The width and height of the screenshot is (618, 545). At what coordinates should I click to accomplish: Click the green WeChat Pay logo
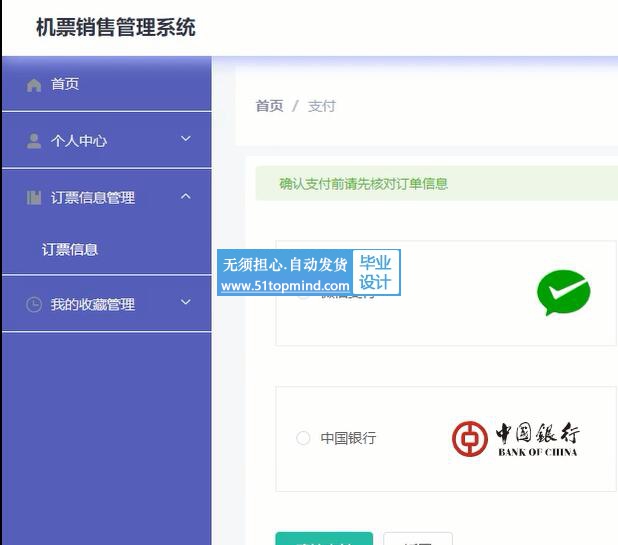tap(564, 292)
